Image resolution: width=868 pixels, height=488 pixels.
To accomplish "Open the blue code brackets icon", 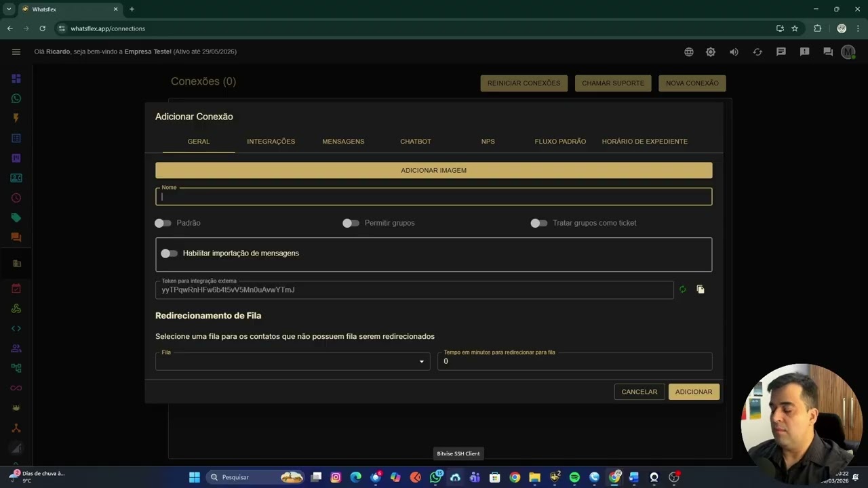I will pyautogui.click(x=16, y=328).
